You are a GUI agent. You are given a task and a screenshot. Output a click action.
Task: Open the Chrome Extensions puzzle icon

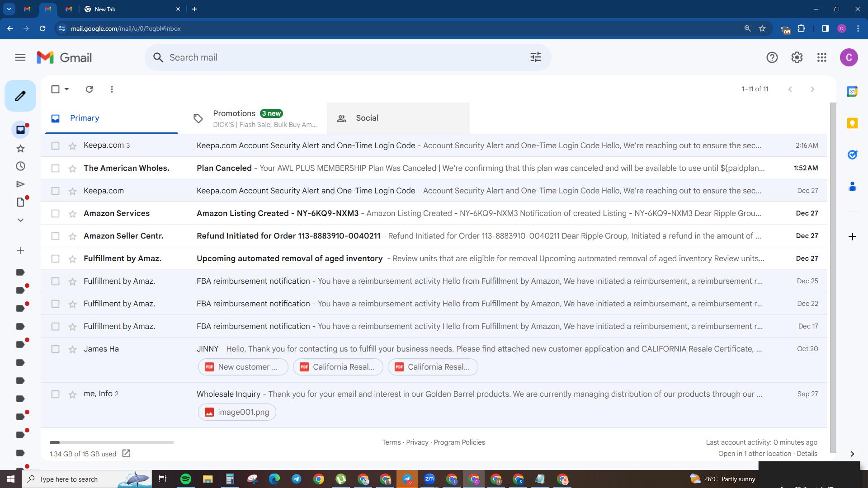[x=801, y=28]
